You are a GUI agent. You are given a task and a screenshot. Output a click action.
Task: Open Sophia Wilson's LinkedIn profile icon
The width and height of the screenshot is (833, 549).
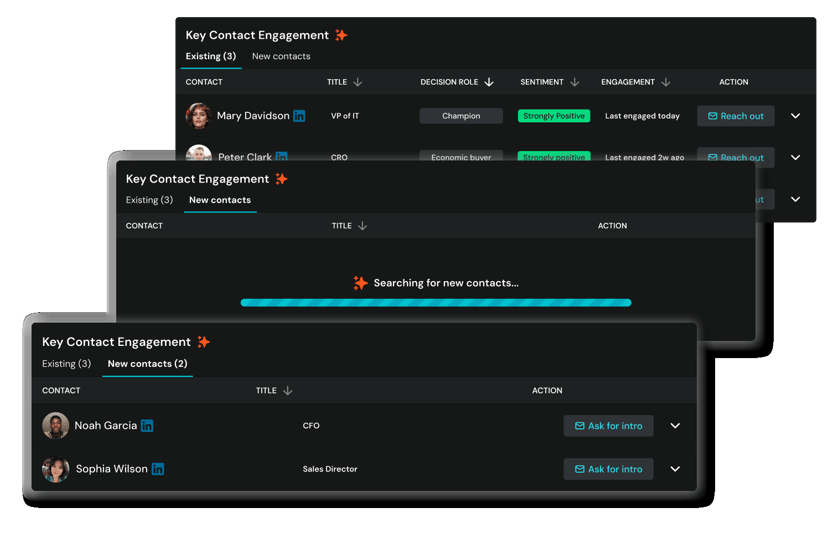(x=158, y=469)
